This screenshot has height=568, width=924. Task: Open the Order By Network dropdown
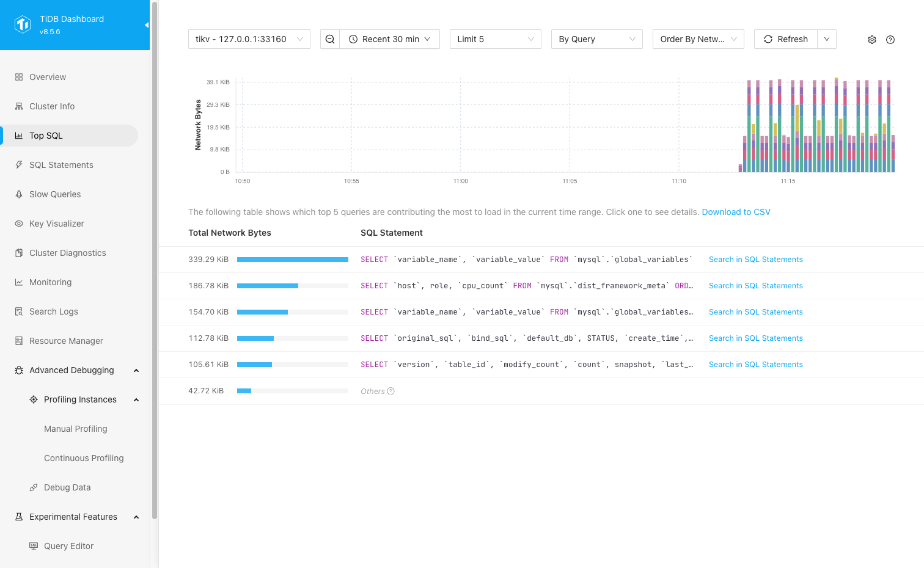(698, 39)
